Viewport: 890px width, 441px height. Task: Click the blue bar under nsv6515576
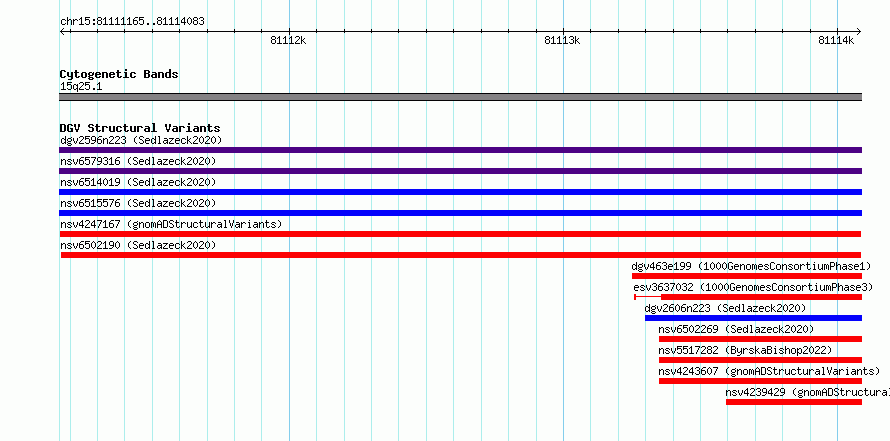(x=460, y=213)
